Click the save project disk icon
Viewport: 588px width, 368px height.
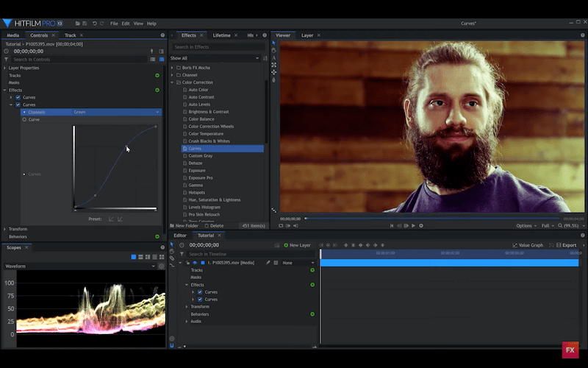point(85,24)
